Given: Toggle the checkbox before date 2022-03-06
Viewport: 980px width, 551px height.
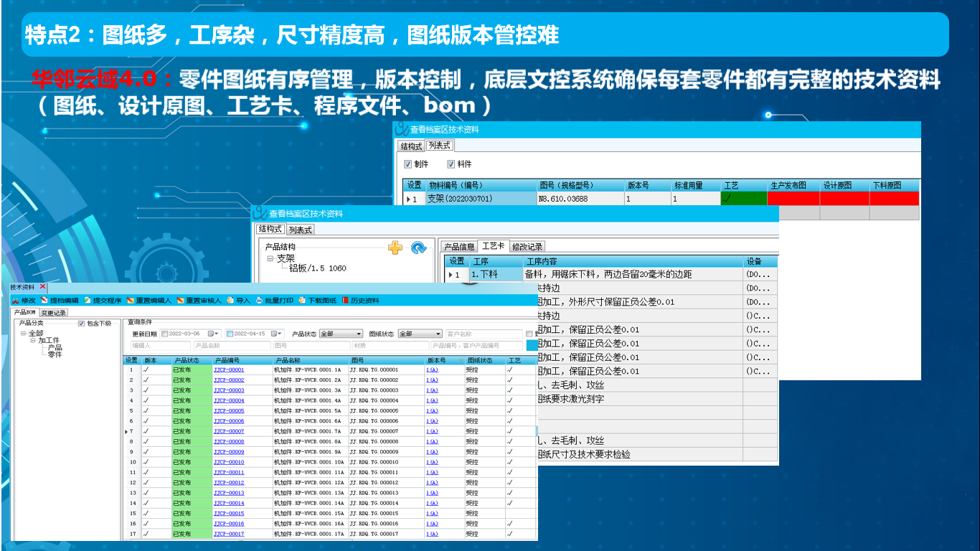Looking at the screenshot, I should [165, 334].
